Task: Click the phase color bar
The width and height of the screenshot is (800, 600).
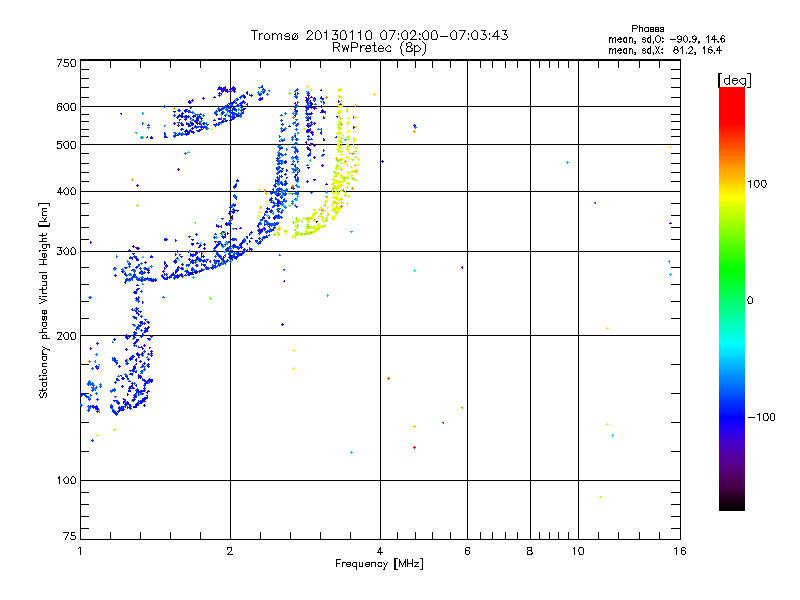Action: [732, 298]
